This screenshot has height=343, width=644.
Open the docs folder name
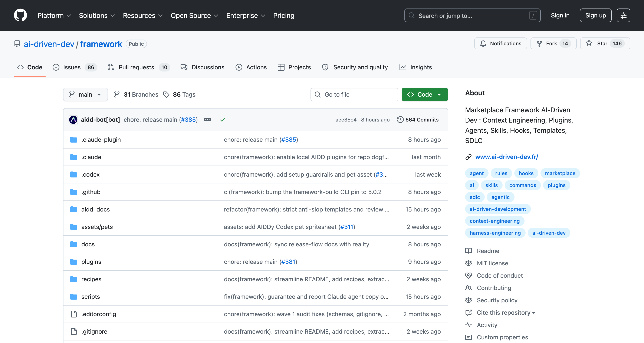coord(88,244)
